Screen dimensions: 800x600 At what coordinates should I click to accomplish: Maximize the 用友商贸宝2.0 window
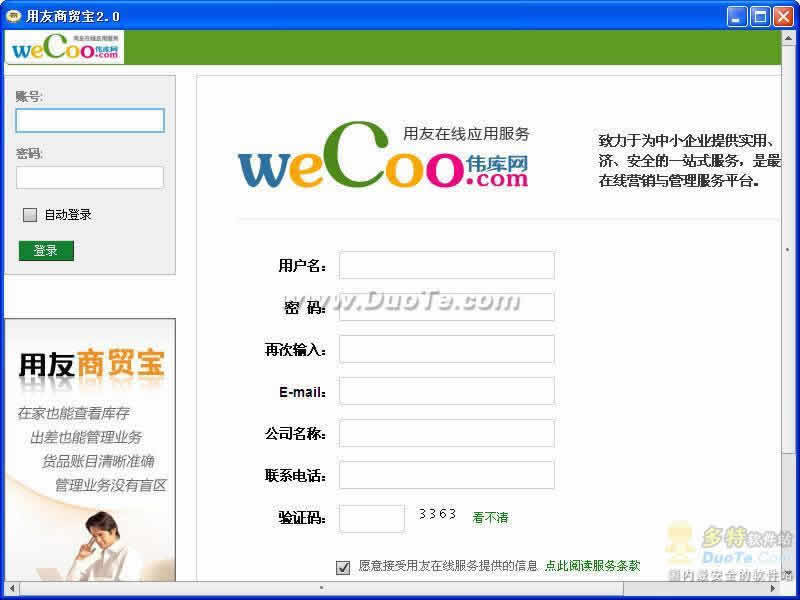click(760, 17)
